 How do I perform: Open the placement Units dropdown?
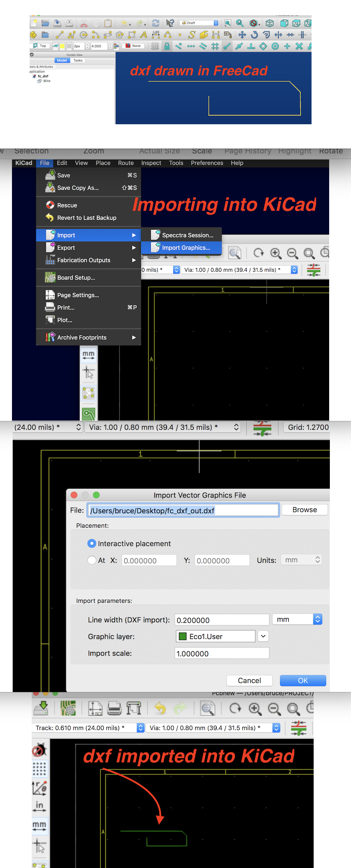301,560
